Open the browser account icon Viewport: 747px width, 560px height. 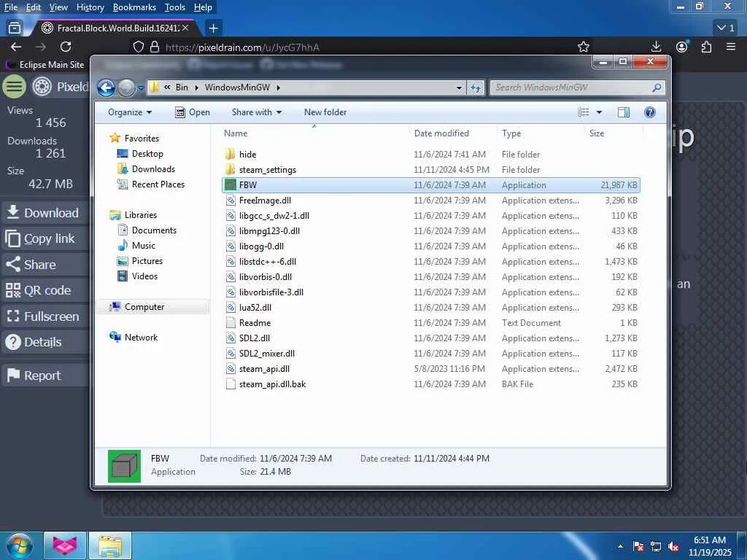tap(682, 47)
